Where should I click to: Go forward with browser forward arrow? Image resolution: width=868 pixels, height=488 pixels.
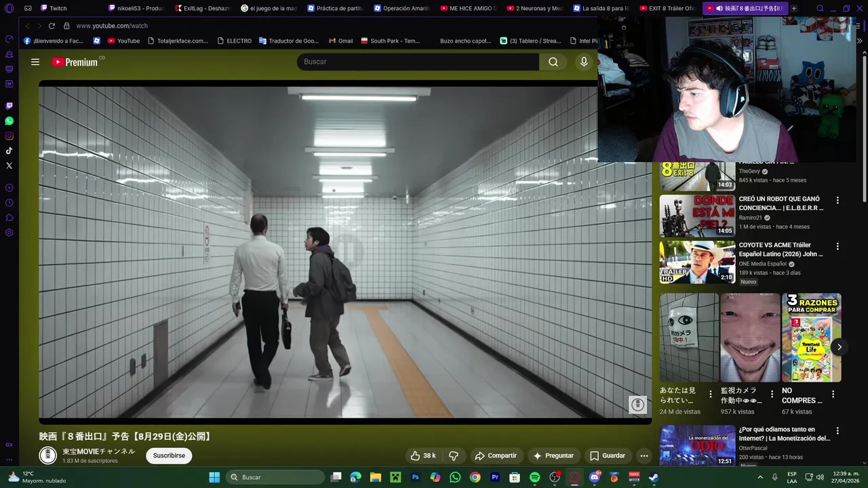[39, 26]
